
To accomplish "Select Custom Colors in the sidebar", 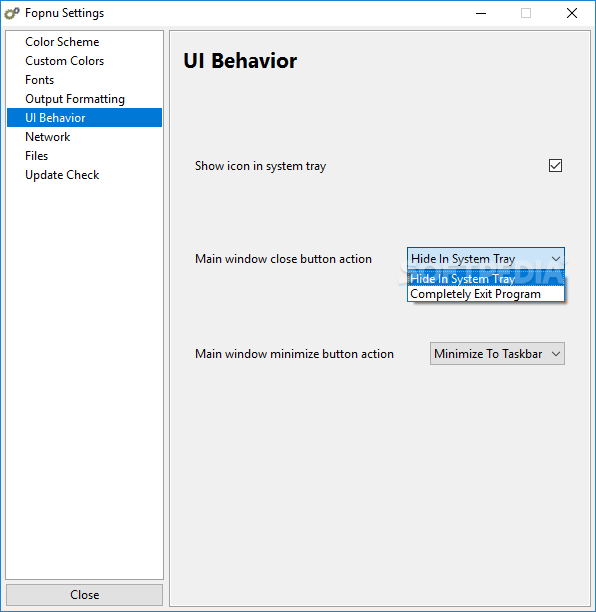I will [x=84, y=61].
